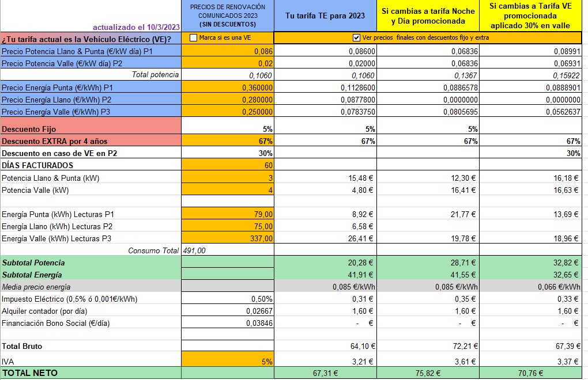This screenshot has width=588, height=380.
Task: Select Precio Energía Valle input 0,250000
Action: (x=228, y=111)
